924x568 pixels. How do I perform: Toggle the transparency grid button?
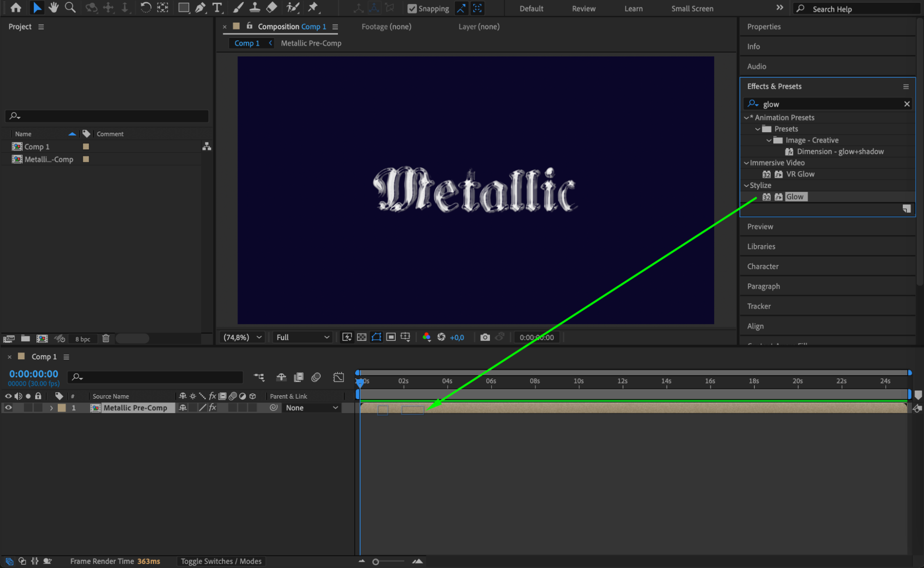point(361,337)
